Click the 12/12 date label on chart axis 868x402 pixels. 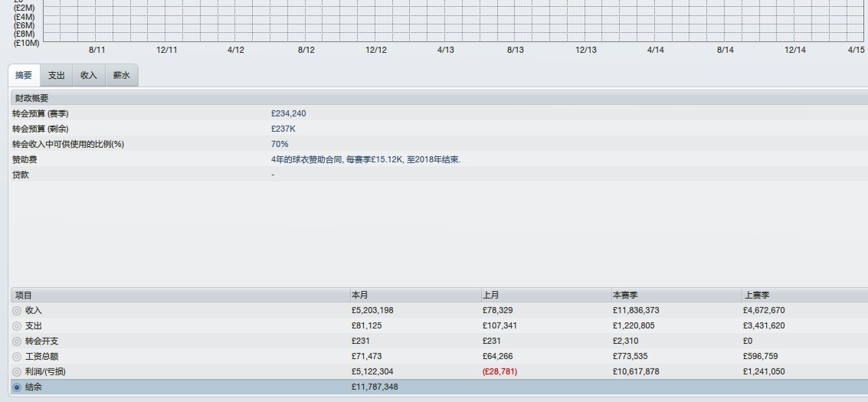tap(376, 50)
